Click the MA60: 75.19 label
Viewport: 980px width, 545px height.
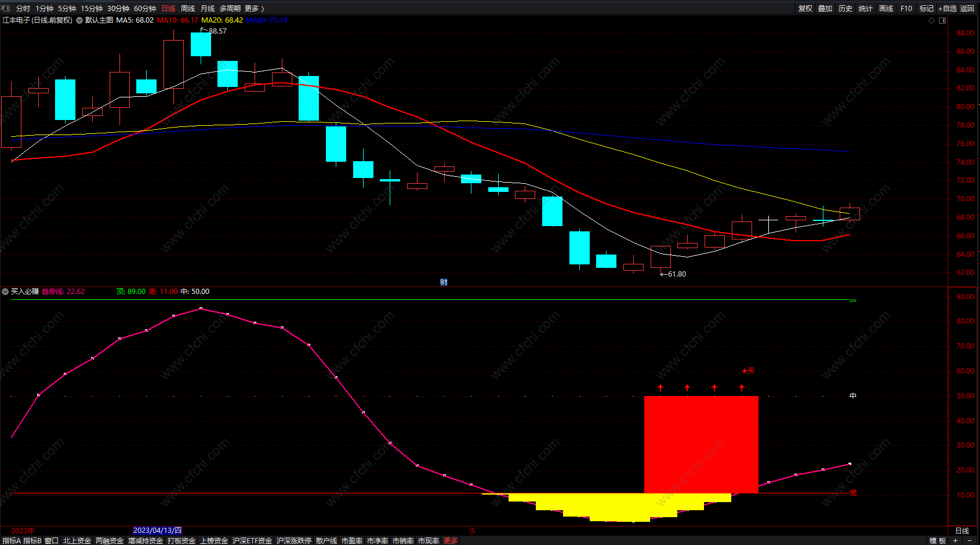267,20
